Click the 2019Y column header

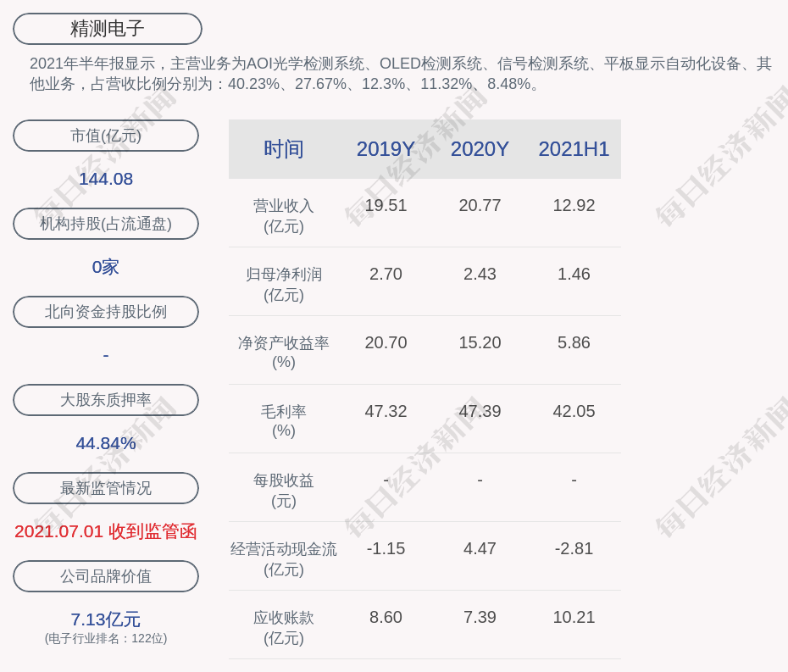pyautogui.click(x=386, y=149)
